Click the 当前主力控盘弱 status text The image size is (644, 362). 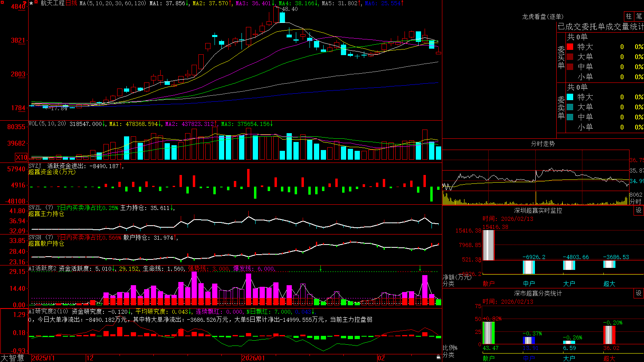click(x=351, y=319)
